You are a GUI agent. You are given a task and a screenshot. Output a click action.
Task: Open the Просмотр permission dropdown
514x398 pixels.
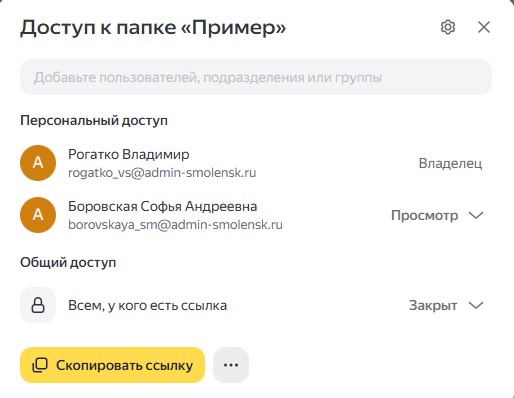[x=437, y=215]
